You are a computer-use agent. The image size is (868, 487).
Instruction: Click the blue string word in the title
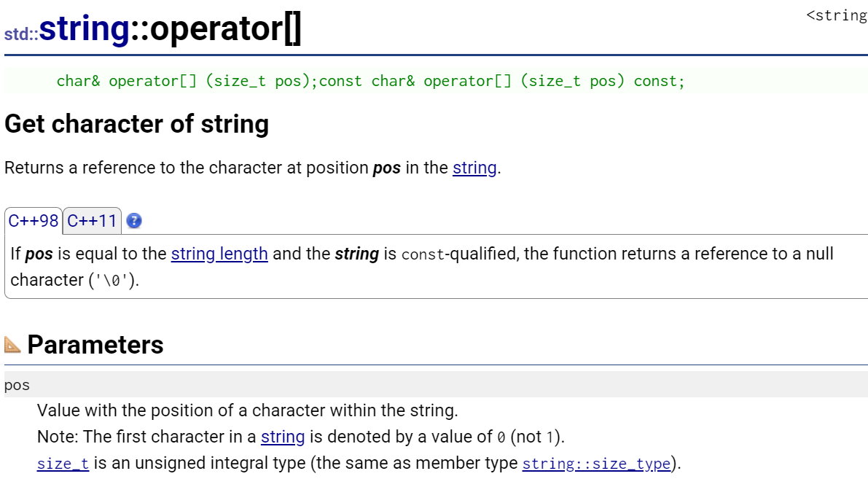[84, 29]
